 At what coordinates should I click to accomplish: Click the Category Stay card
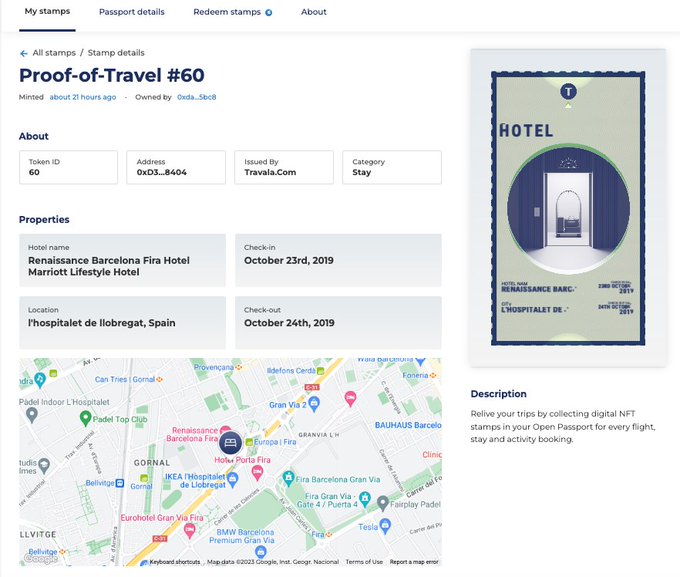click(x=392, y=167)
